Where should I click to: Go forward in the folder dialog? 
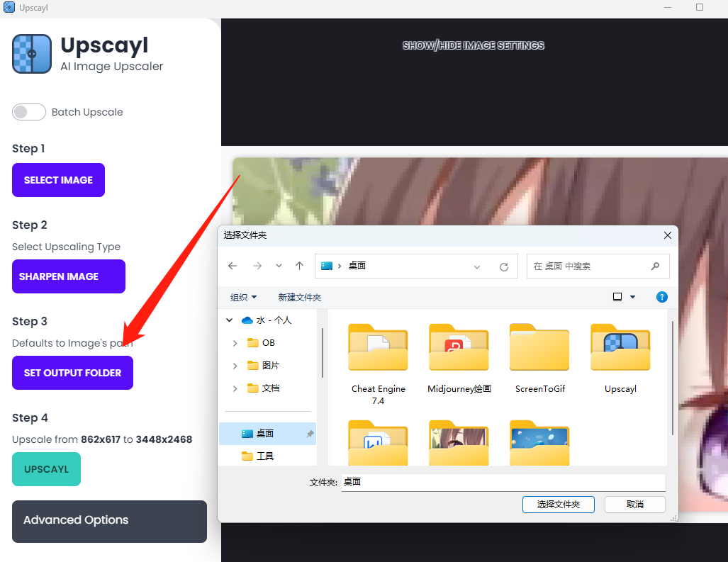257,266
